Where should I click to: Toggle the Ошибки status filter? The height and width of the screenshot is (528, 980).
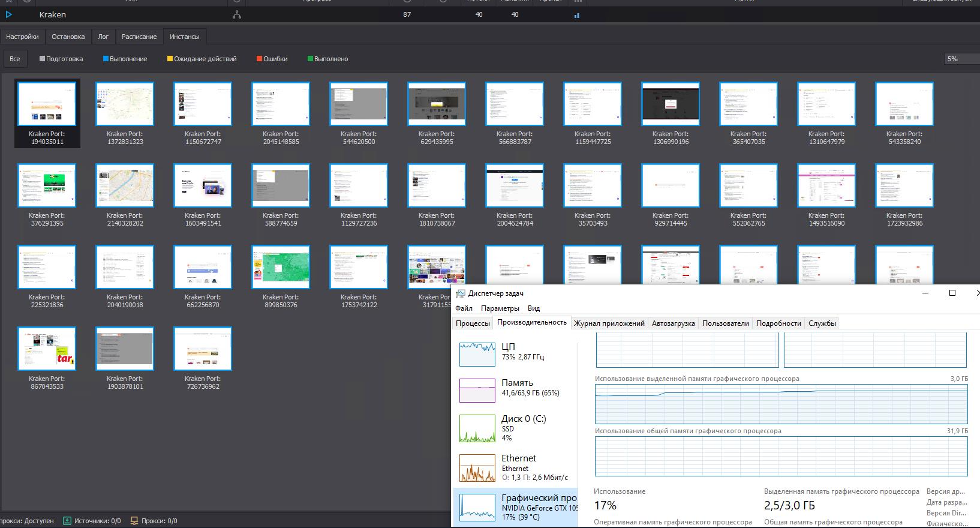(272, 59)
